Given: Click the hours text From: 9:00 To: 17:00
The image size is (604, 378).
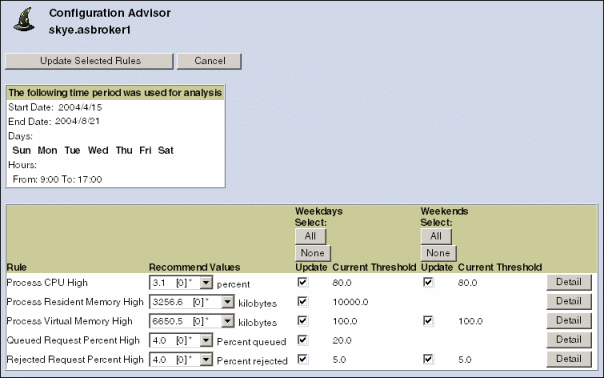Looking at the screenshot, I should click(57, 179).
